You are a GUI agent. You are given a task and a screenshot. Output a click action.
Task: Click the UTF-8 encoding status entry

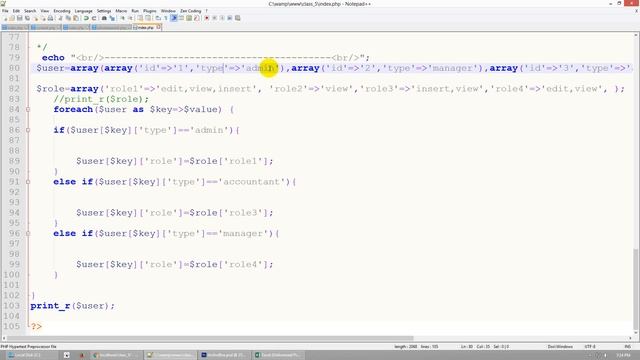point(590,346)
